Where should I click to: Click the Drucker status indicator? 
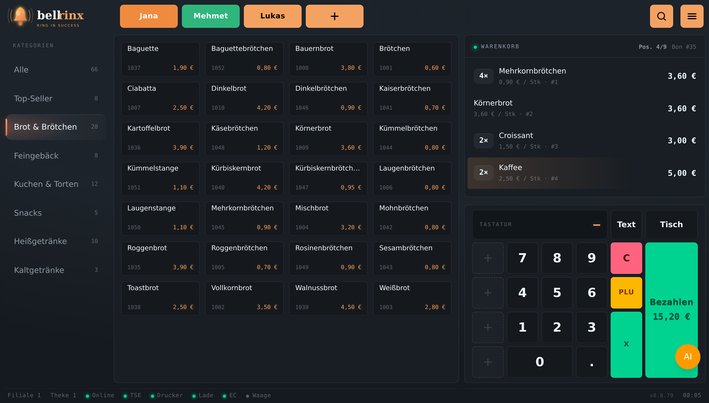(166, 396)
